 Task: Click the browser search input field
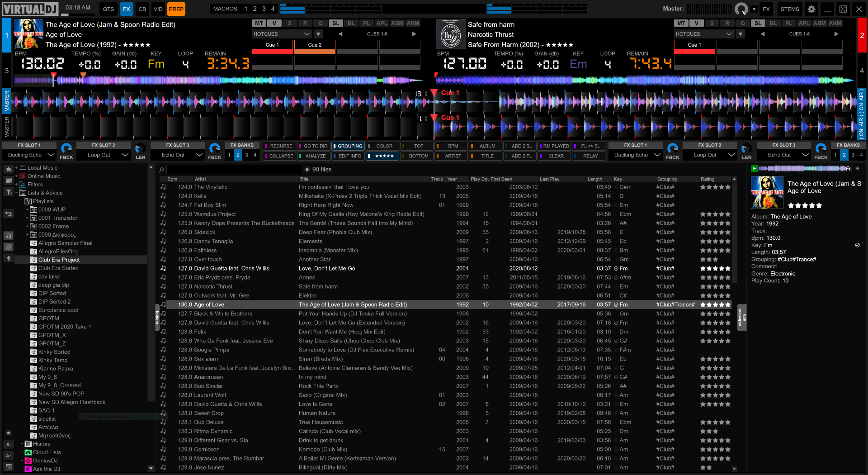coord(234,170)
